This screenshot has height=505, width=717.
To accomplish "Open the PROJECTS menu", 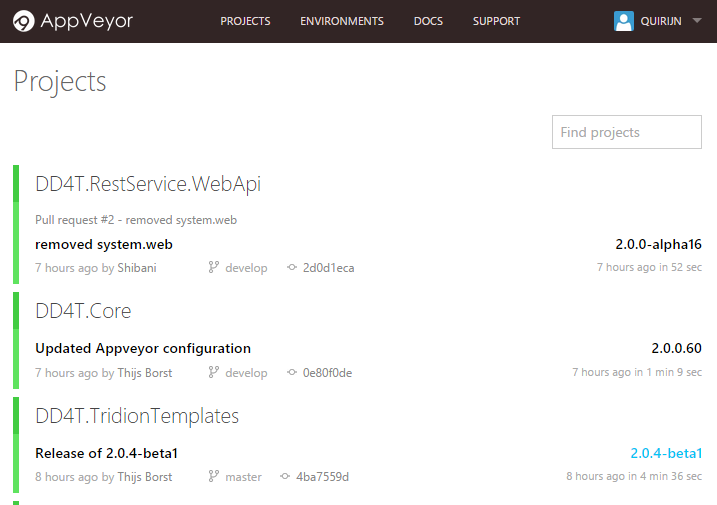I will tap(245, 21).
